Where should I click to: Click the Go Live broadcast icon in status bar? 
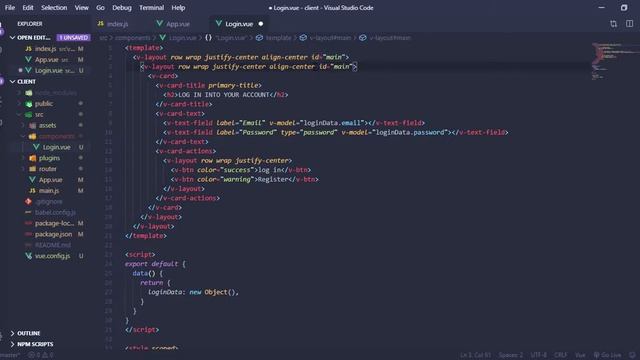(x=596, y=355)
